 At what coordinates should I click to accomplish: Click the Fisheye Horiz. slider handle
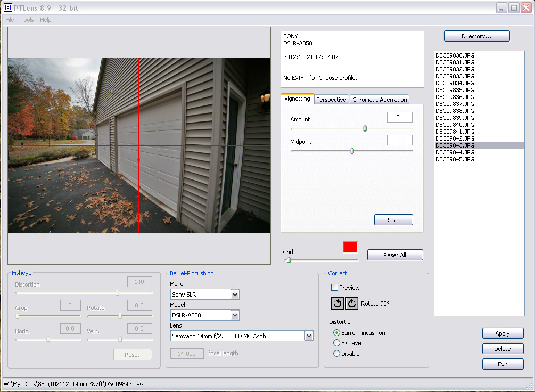[x=48, y=339]
